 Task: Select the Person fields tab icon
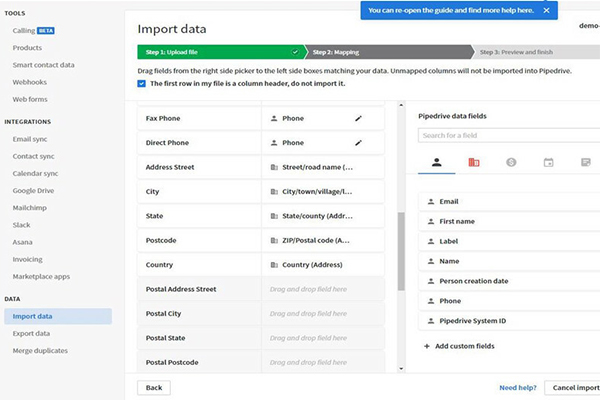point(436,162)
